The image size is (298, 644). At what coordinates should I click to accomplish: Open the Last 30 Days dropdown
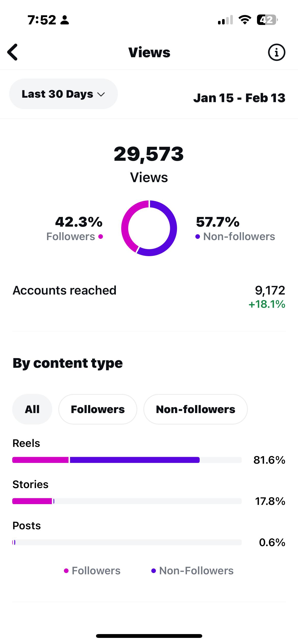point(63,94)
